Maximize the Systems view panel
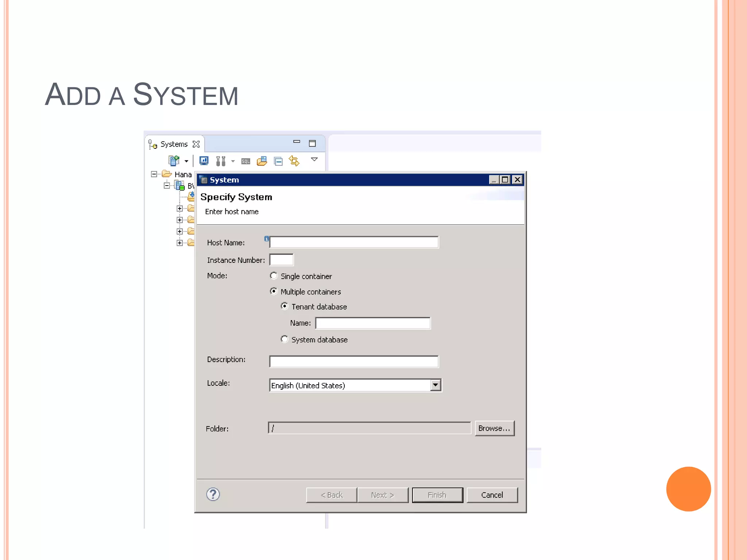This screenshot has height=560, width=747. tap(312, 143)
